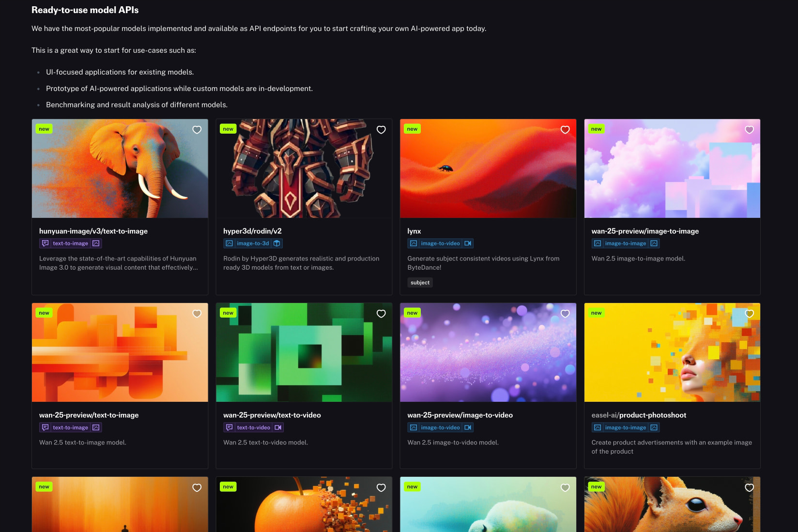Open wan-25-preview/image-to-image model
The height and width of the screenshot is (532, 798).
pos(645,231)
